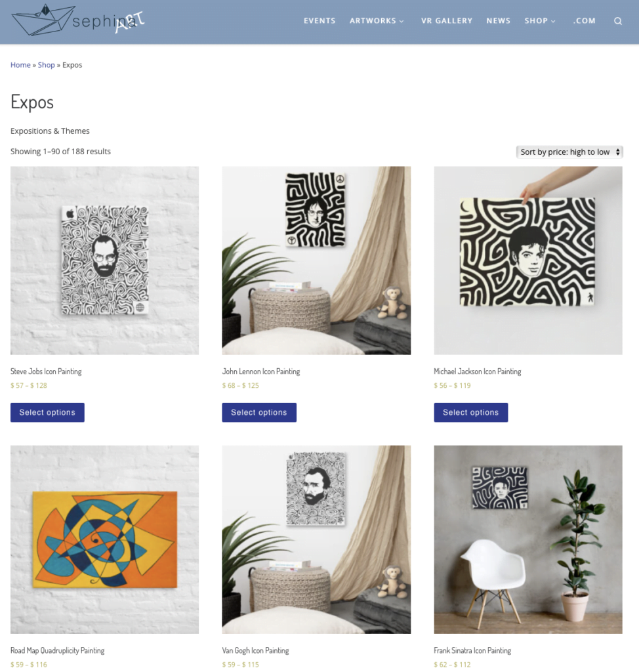This screenshot has width=639, height=672.
Task: Open the Michael Jackson painting thumbnail
Action: tap(528, 261)
